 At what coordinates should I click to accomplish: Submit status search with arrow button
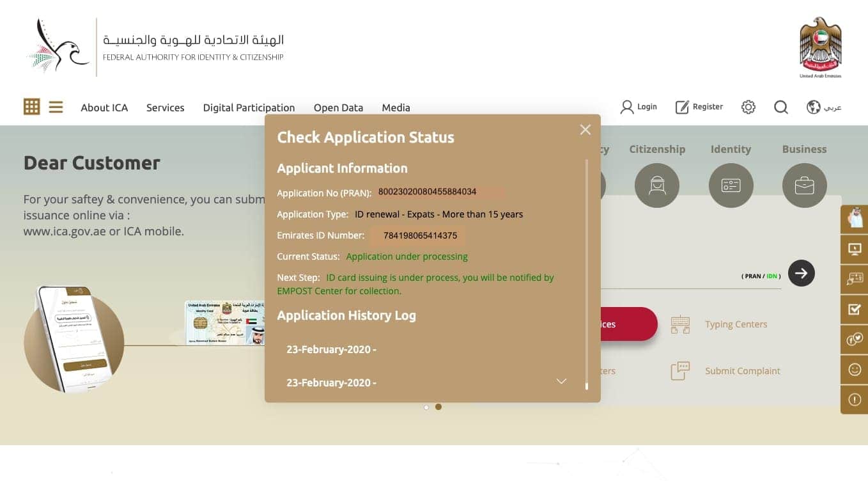coord(802,273)
